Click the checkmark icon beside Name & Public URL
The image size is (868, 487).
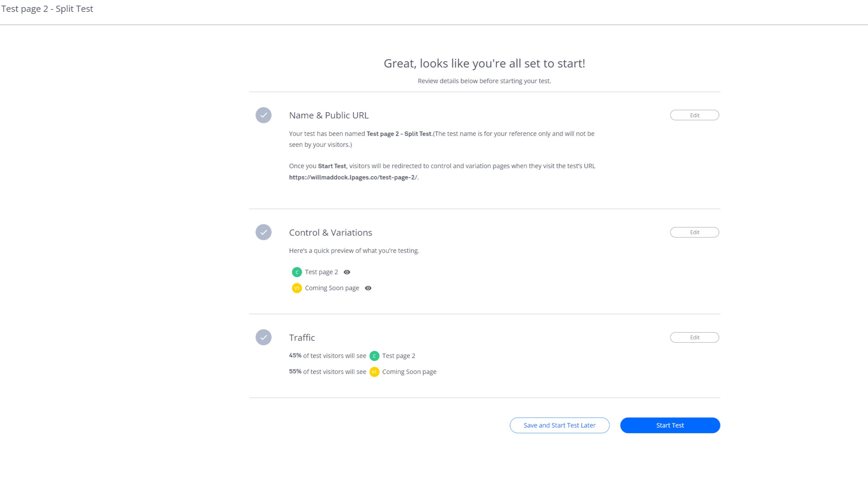coord(264,115)
